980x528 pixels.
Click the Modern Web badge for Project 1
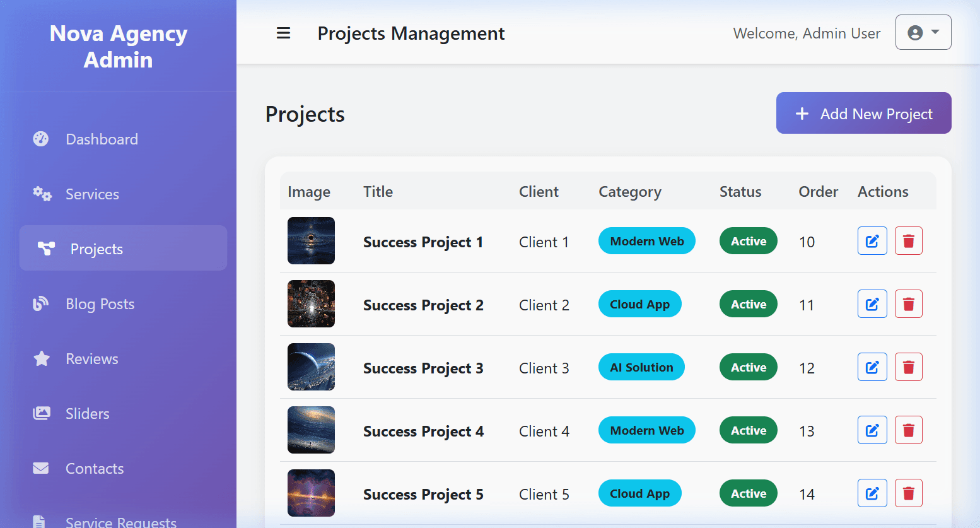(x=647, y=241)
